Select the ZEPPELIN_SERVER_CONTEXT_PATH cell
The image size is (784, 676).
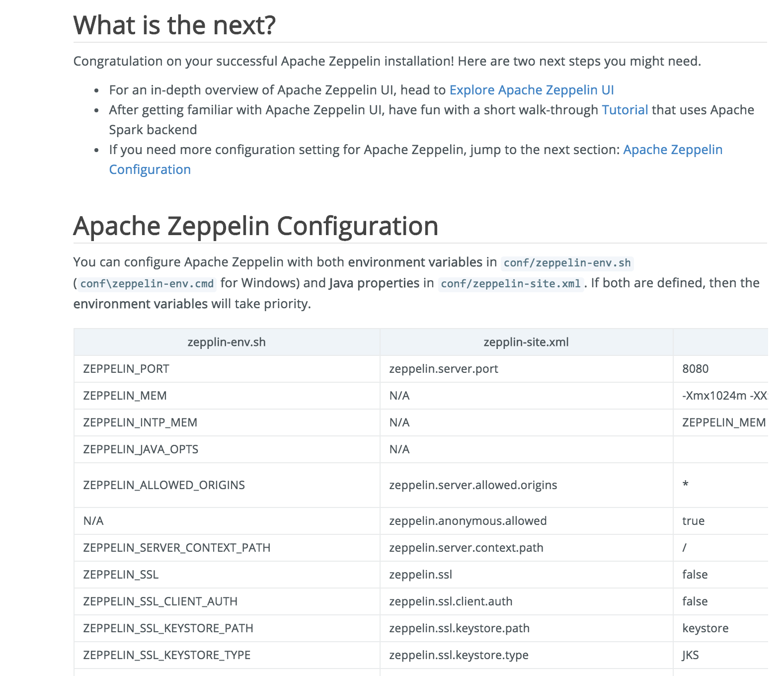coord(177,548)
